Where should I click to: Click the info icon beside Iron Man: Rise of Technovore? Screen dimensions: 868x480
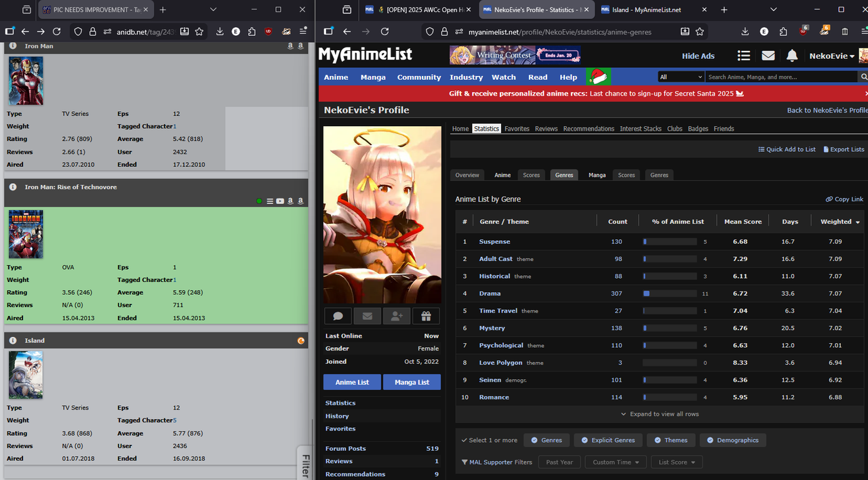[x=13, y=186]
